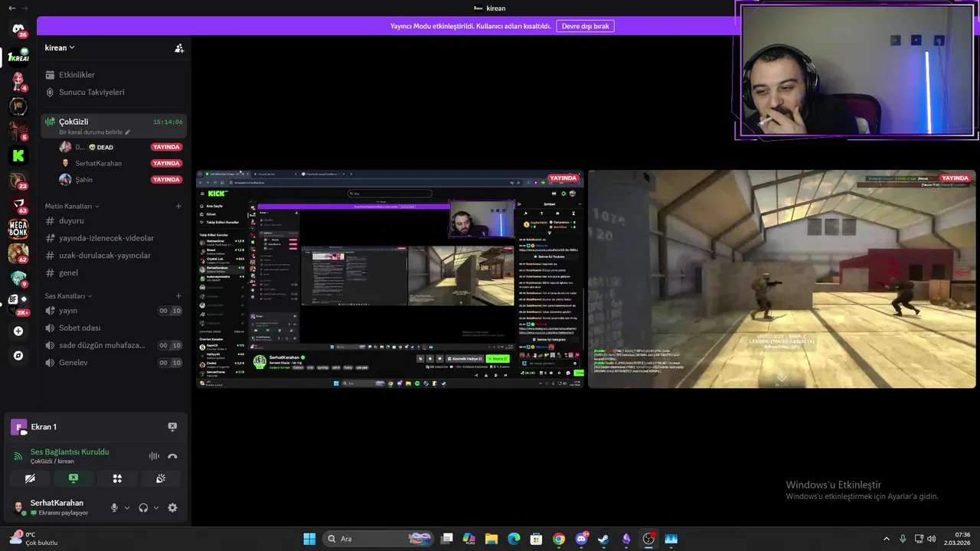Viewport: 980px width, 551px height.
Task: Open the green K (Kick) server icon
Action: coord(18,155)
